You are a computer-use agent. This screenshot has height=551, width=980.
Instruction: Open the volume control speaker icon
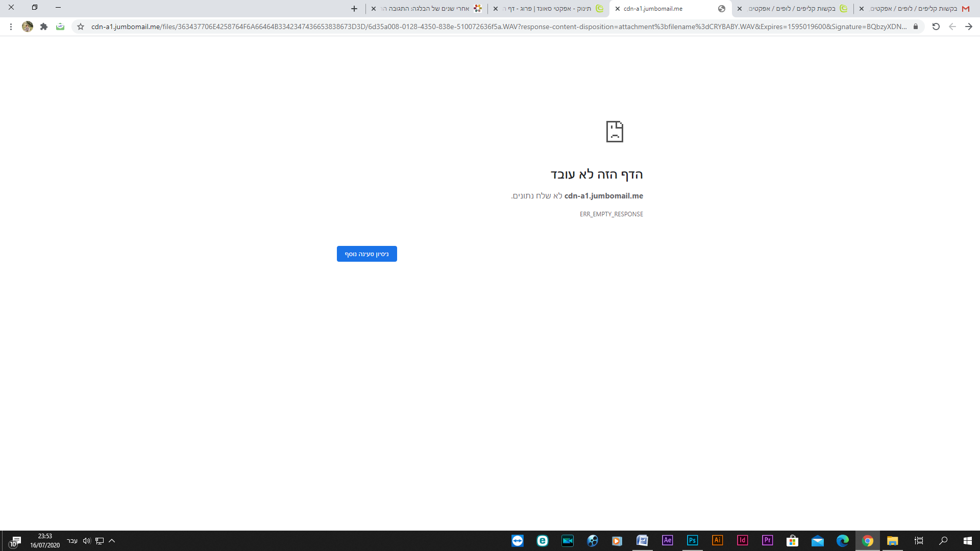[86, 541]
